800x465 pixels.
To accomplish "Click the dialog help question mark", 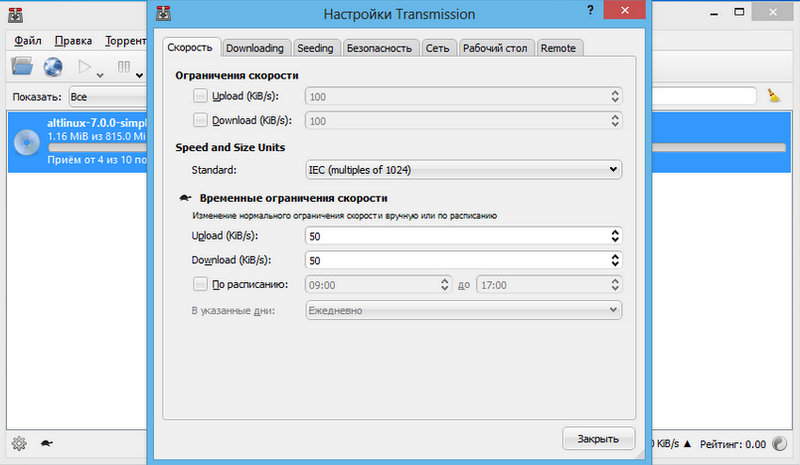I will click(x=590, y=10).
